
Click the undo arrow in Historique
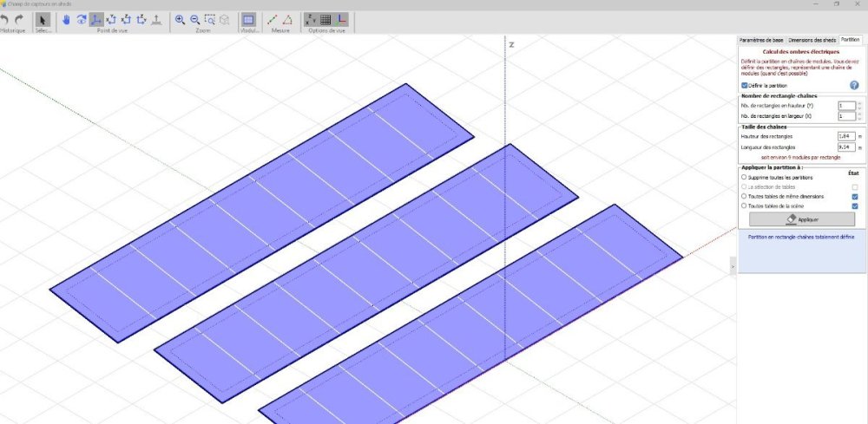pyautogui.click(x=5, y=19)
